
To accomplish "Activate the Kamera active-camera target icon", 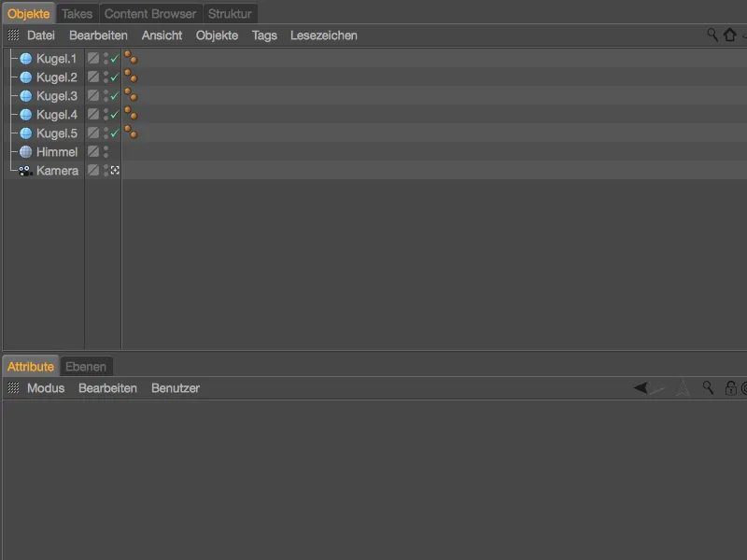I will click(x=115, y=170).
